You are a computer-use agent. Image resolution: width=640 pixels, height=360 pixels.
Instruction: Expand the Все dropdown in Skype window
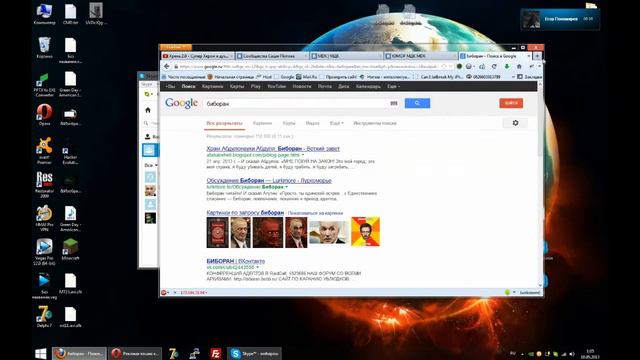coord(151,165)
